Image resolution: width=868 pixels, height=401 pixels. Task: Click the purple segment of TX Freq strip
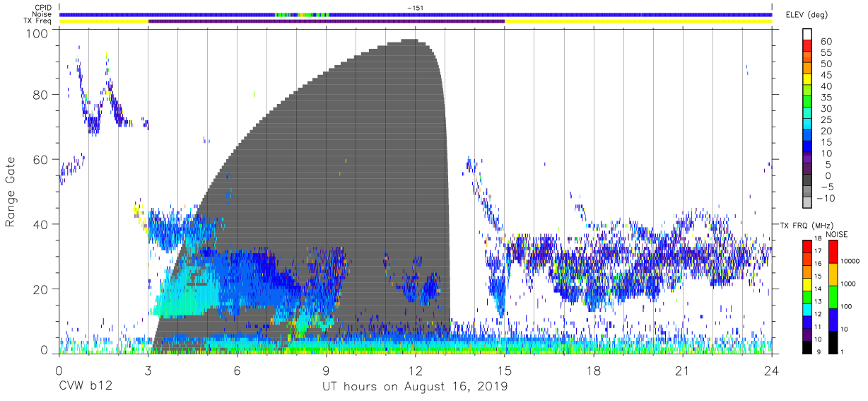click(327, 21)
